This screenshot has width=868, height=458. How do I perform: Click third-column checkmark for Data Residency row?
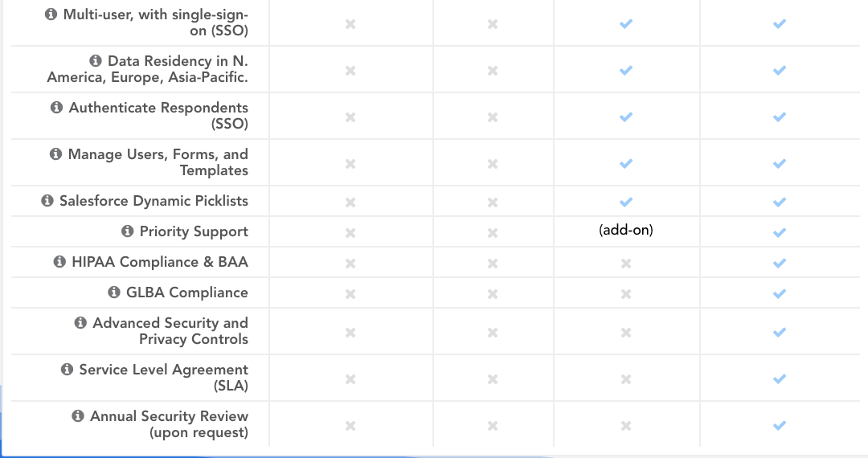click(x=626, y=71)
